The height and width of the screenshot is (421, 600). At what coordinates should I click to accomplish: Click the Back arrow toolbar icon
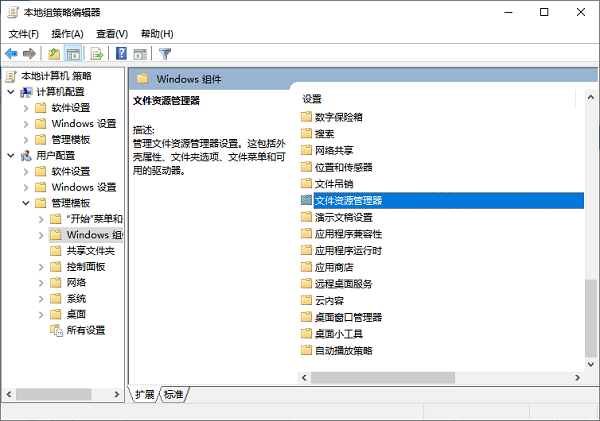point(11,54)
